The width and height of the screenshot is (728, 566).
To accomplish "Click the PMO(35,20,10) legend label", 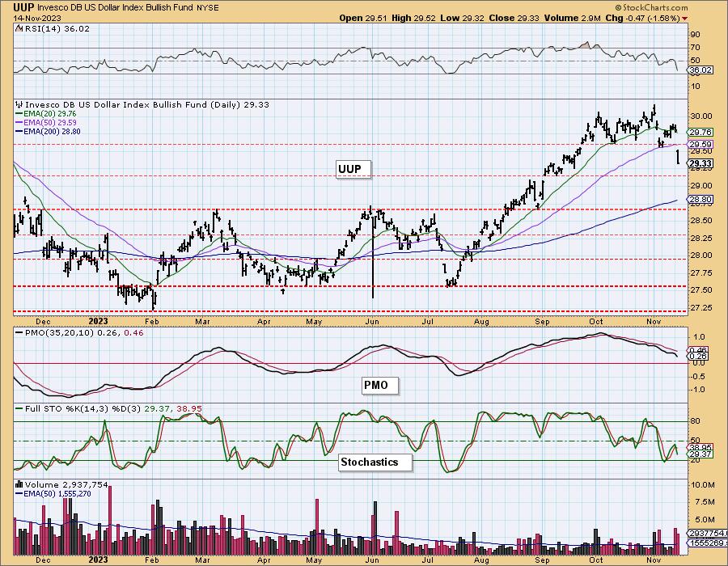I will click(79, 332).
